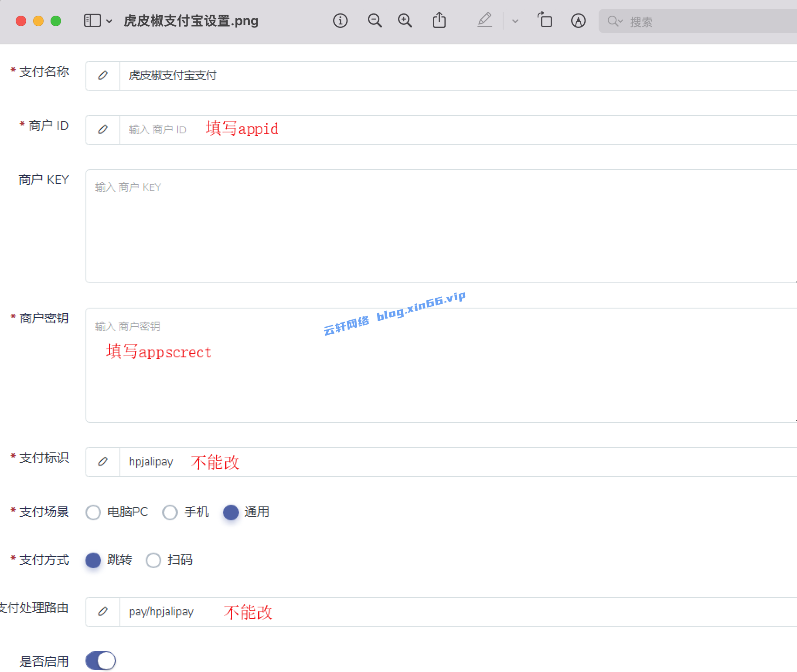The image size is (797, 672).
Task: Zoom in the image in Preview
Action: point(405,20)
